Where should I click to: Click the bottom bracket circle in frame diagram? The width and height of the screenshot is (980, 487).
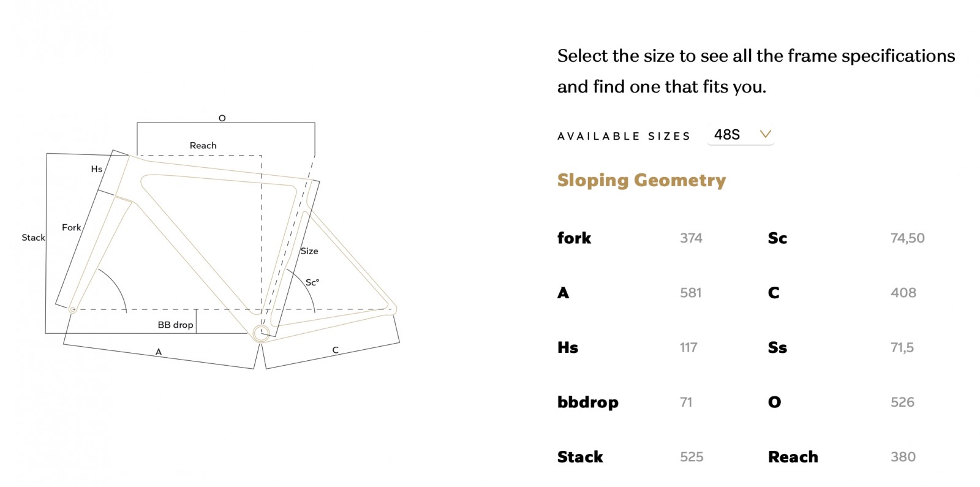[261, 333]
